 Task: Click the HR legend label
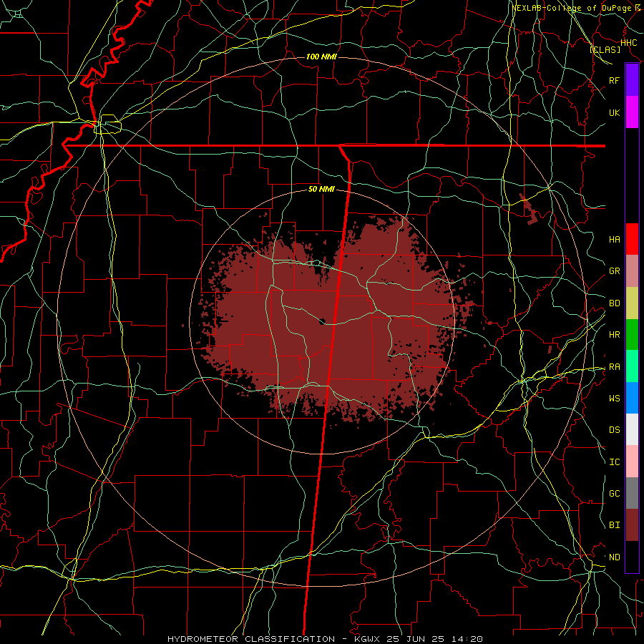pyautogui.click(x=615, y=335)
